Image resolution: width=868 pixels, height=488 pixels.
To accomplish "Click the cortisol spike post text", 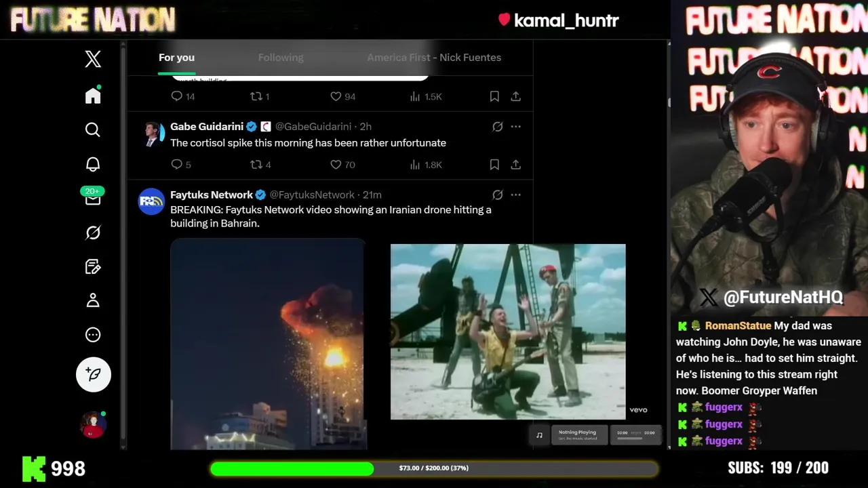I will pyautogui.click(x=308, y=143).
